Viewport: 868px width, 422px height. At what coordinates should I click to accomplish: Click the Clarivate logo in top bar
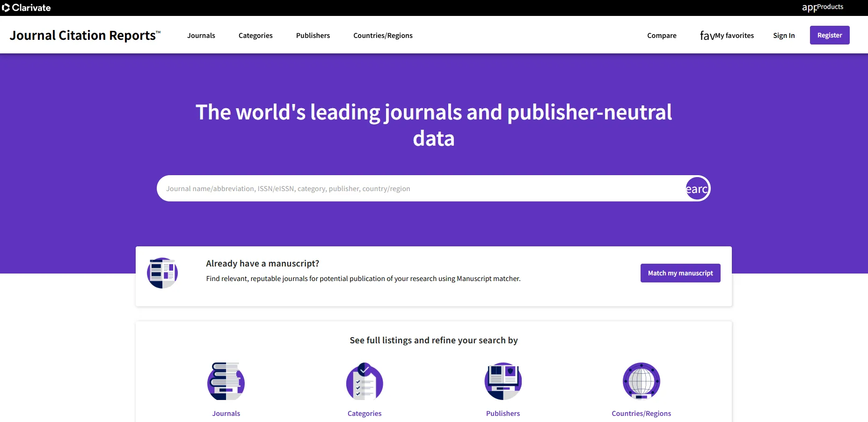pyautogui.click(x=27, y=7)
